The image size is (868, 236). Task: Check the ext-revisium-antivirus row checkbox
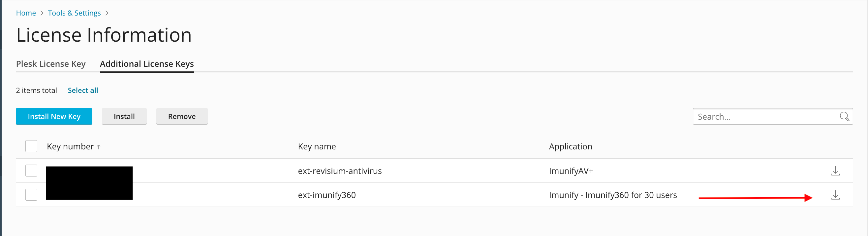pyautogui.click(x=31, y=171)
